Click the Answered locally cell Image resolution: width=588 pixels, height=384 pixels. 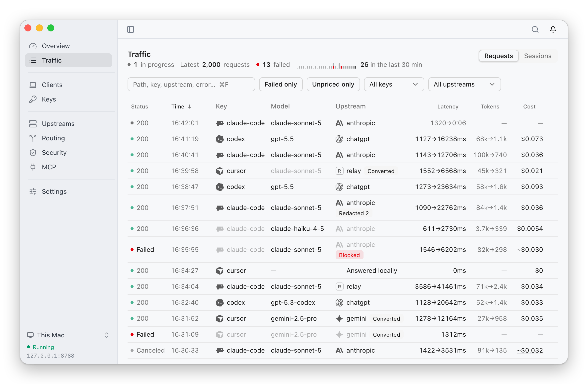372,271
